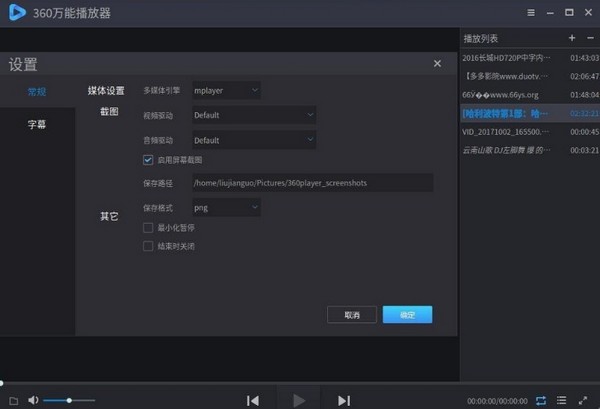Image resolution: width=600 pixels, height=409 pixels.
Task: Click the open file folder icon
Action: click(x=13, y=400)
